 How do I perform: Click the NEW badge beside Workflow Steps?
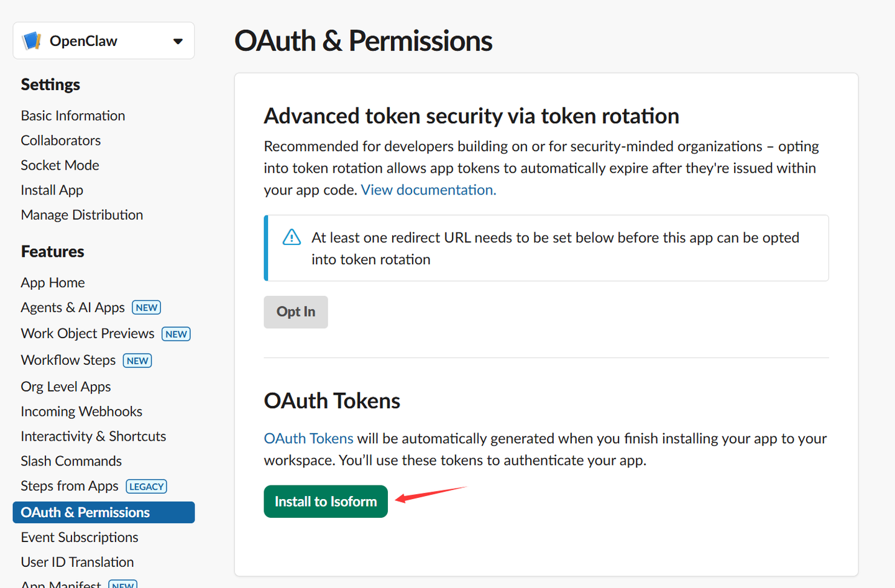(137, 361)
